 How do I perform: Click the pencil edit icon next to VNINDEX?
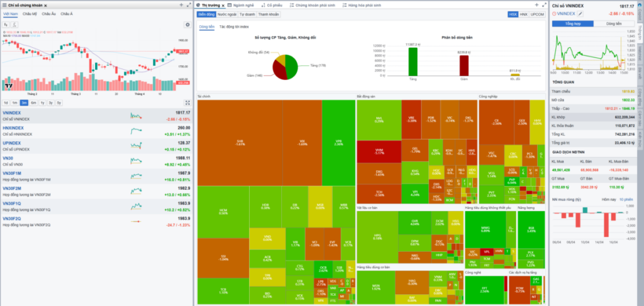(580, 13)
